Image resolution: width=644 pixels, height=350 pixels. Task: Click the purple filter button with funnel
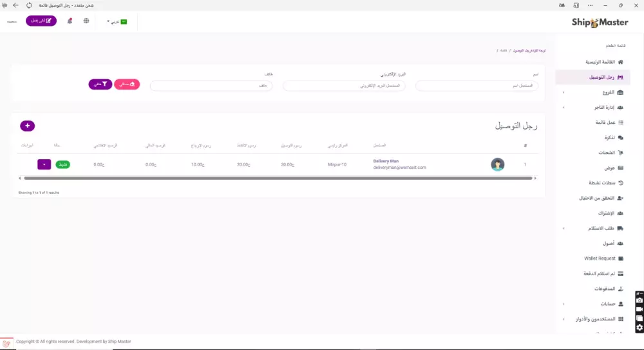click(x=100, y=84)
